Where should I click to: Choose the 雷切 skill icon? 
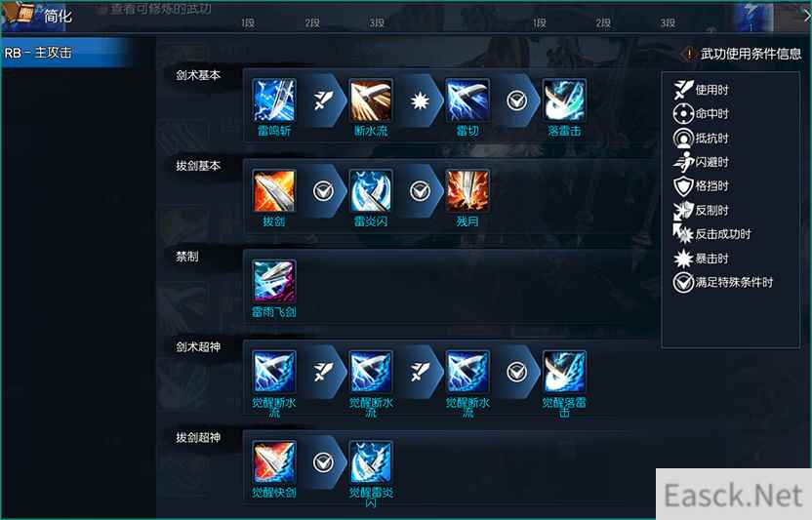[x=467, y=100]
